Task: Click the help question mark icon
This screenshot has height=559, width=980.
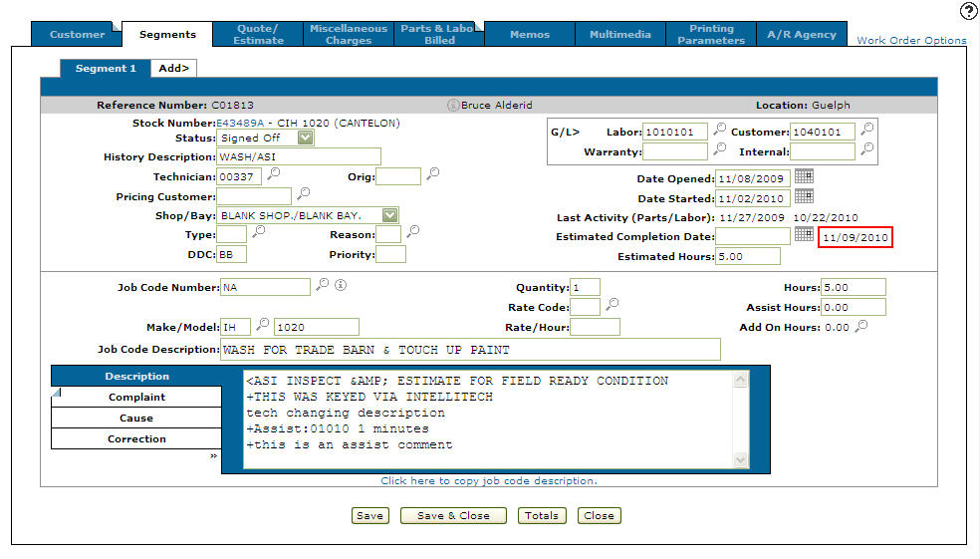Action: (968, 11)
